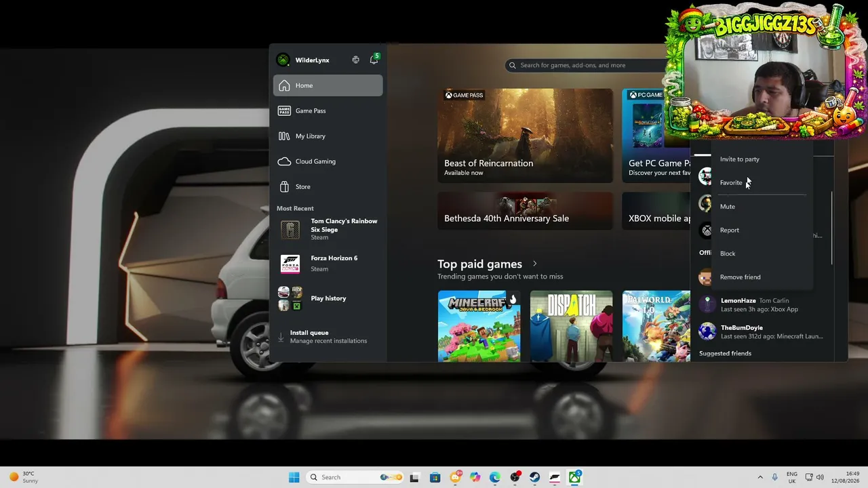Image resolution: width=868 pixels, height=488 pixels.
Task: Open the WilderLynx profile avatar
Action: 283,60
